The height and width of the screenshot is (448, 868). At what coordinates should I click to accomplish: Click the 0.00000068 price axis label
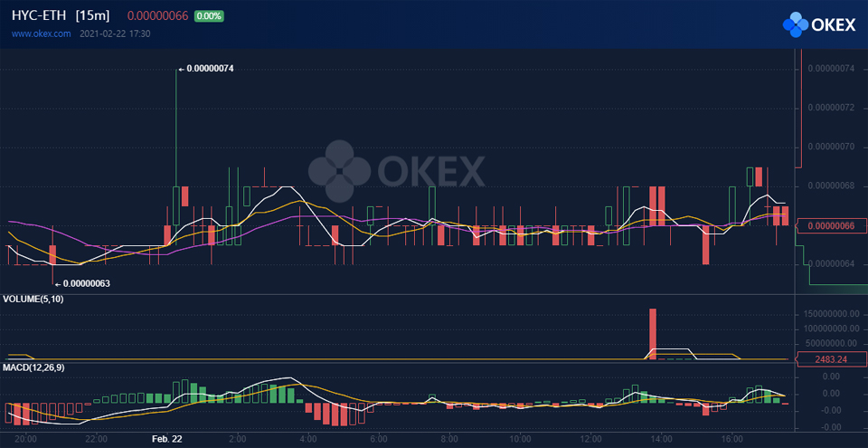(832, 186)
